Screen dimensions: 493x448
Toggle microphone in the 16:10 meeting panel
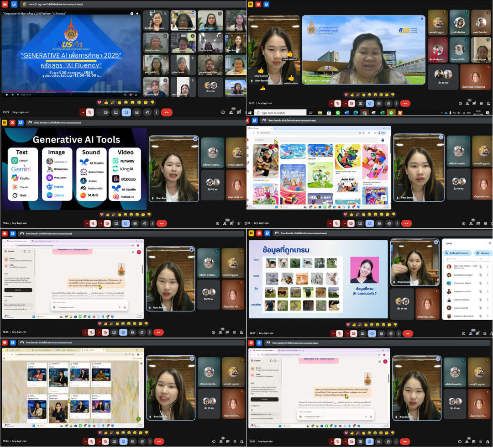point(337,104)
